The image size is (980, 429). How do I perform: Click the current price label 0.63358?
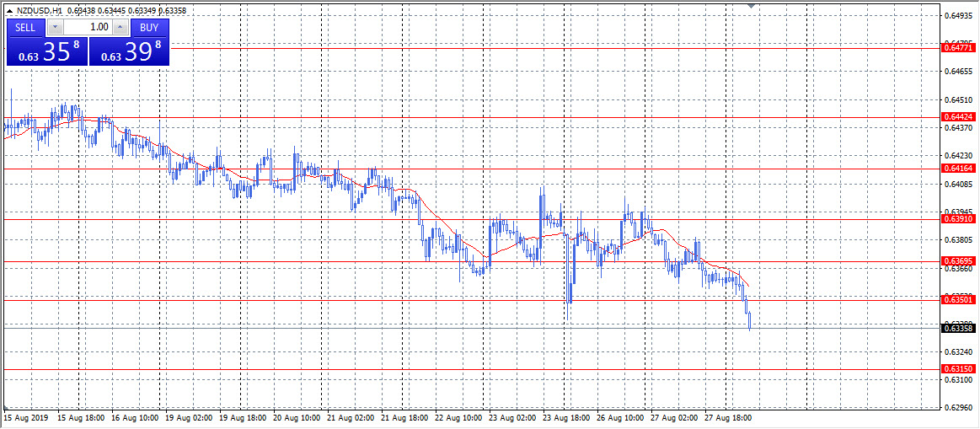(x=956, y=328)
